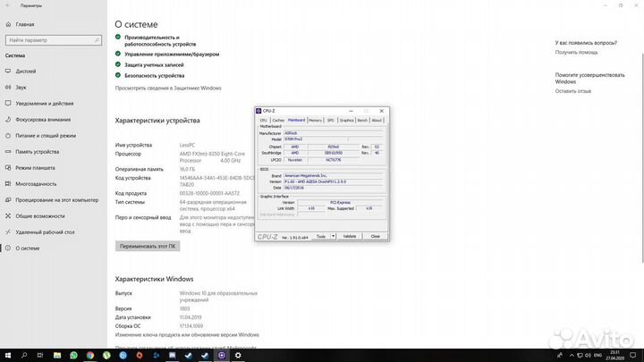Screen dimensions: 644x362
Task: Open Многозадачность page
Action: [36, 184]
